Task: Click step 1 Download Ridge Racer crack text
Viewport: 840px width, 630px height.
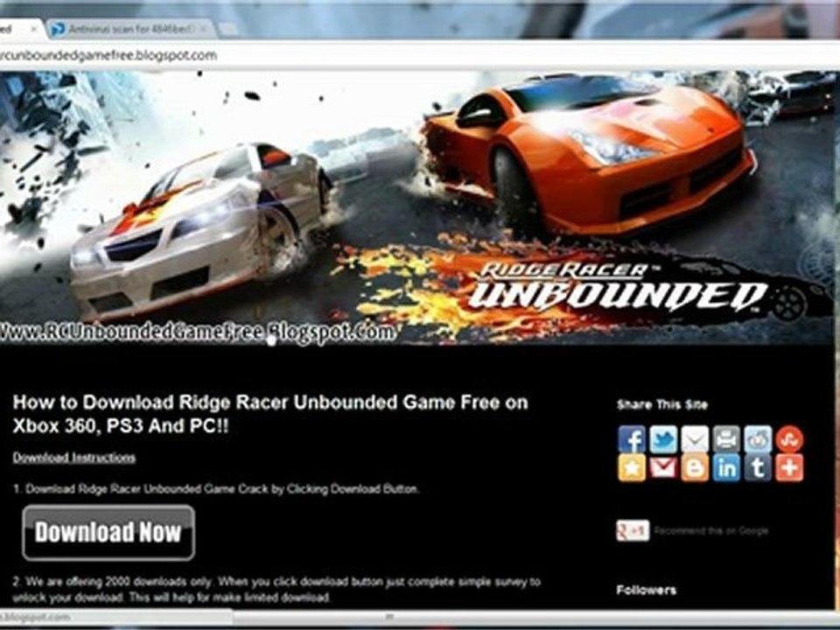Action: [x=216, y=488]
